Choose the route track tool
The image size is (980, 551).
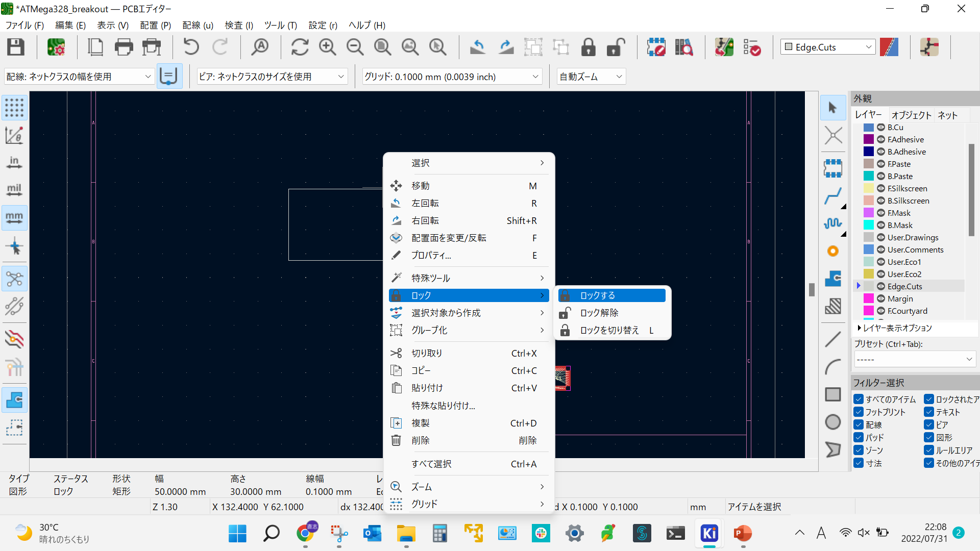click(832, 196)
